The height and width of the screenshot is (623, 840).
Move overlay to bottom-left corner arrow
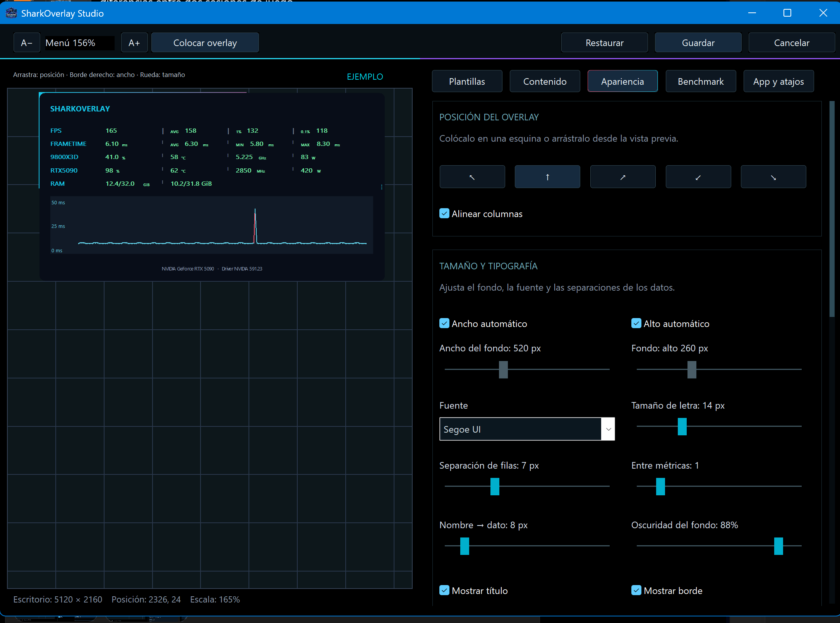tap(698, 177)
